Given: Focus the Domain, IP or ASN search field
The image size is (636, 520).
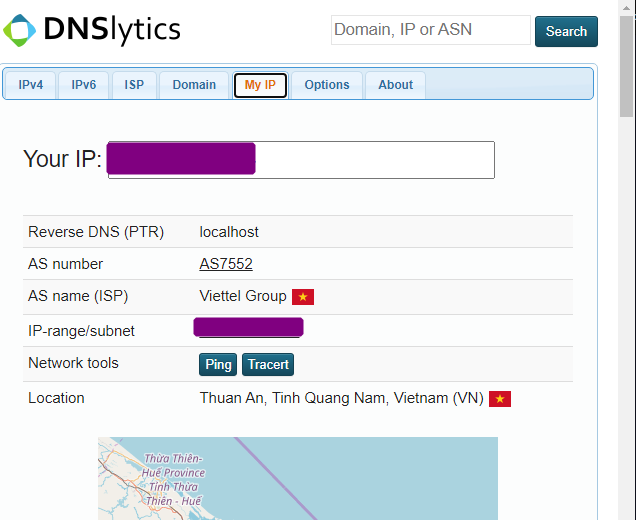Looking at the screenshot, I should 430,30.
